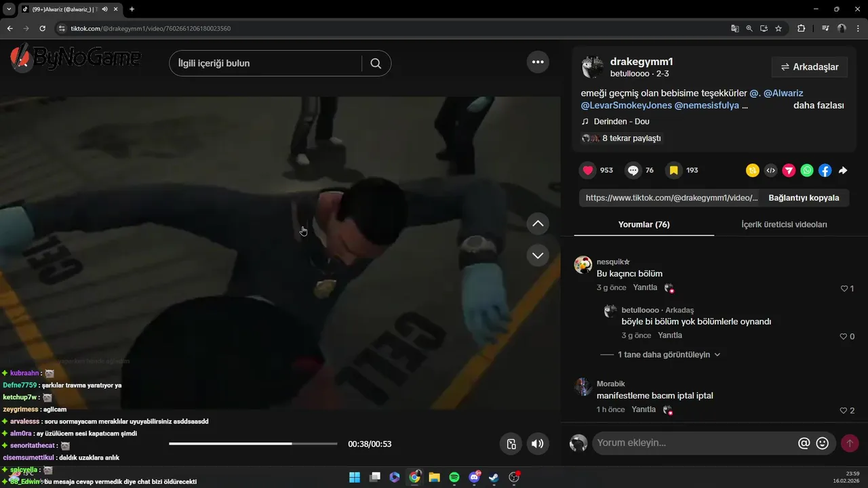Open more share options arrow
Screen dimensions: 868x488
coord(843,171)
